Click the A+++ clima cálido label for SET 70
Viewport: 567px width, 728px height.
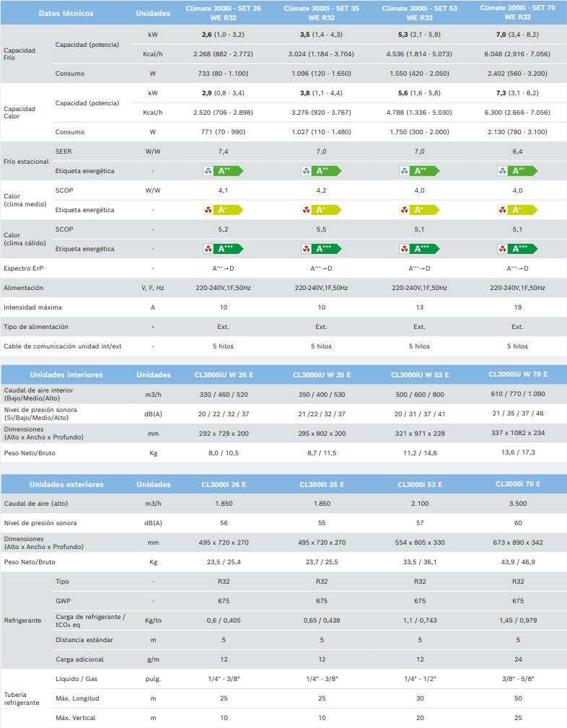(517, 249)
